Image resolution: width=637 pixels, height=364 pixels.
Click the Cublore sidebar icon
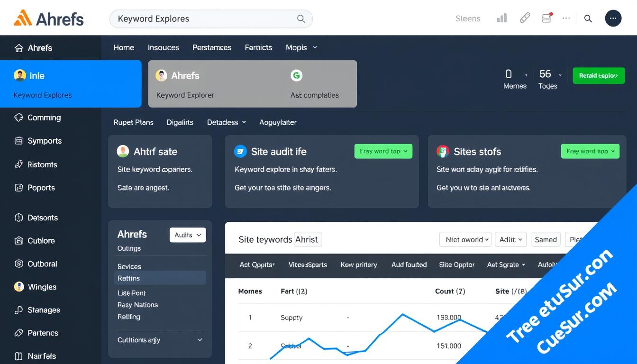pos(19,241)
